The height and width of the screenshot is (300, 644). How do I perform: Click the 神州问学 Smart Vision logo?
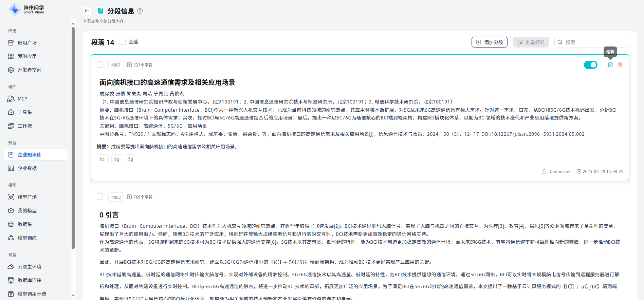click(x=26, y=10)
